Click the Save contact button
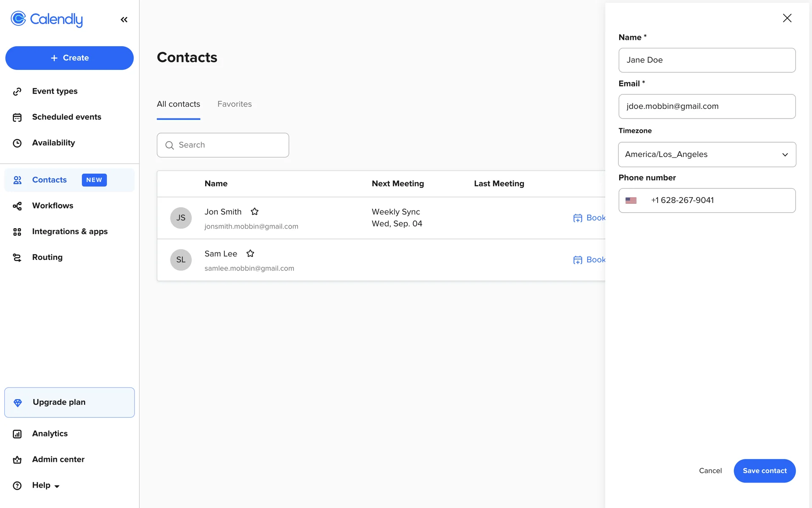The width and height of the screenshot is (812, 508). (764, 471)
